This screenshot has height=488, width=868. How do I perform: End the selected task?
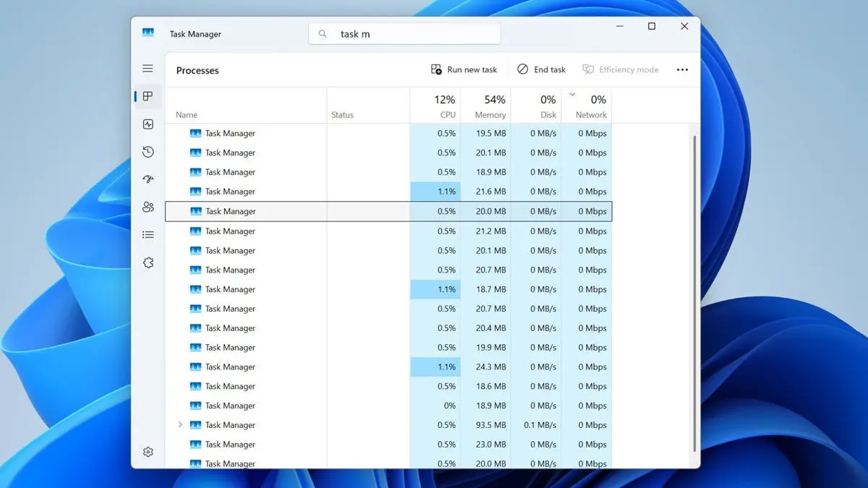coord(541,69)
